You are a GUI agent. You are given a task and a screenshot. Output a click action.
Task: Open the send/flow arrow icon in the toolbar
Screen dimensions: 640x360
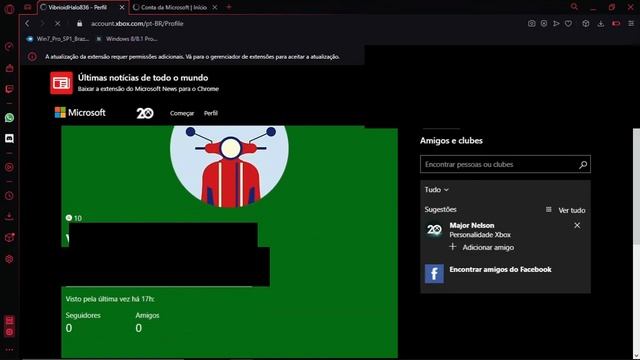click(x=556, y=24)
